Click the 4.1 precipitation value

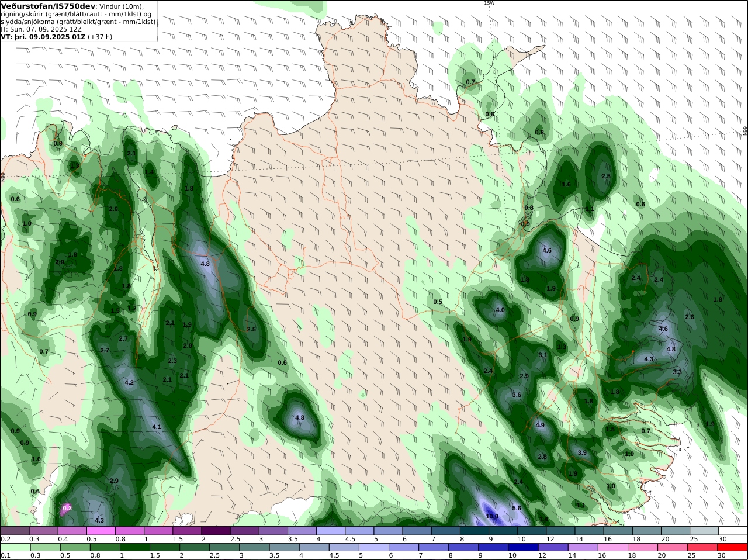pos(157,427)
